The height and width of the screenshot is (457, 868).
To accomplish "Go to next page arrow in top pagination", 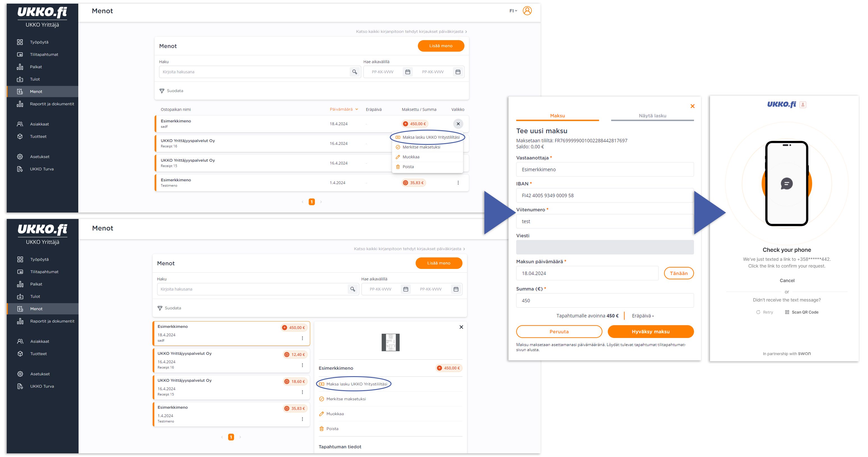I will [321, 202].
